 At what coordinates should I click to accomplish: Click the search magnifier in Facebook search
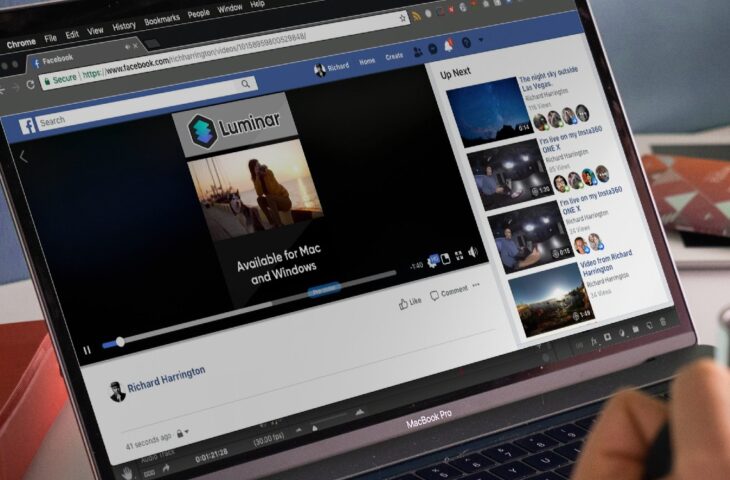(245, 84)
